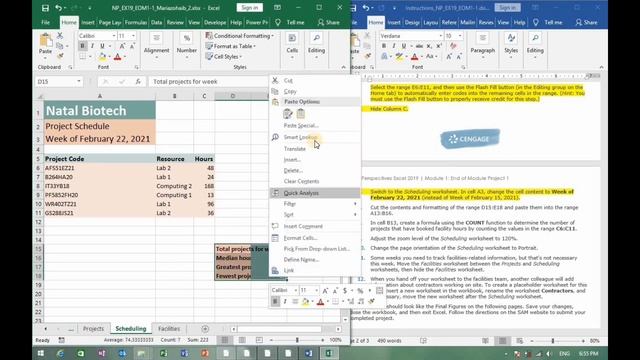The width and height of the screenshot is (640, 360).
Task: Toggle Bold in Excel Font group
Action: pyautogui.click(x=82, y=46)
